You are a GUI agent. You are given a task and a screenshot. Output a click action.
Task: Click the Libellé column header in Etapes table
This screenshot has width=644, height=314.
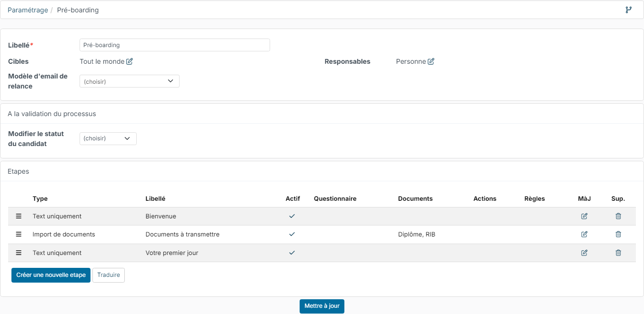pos(155,198)
